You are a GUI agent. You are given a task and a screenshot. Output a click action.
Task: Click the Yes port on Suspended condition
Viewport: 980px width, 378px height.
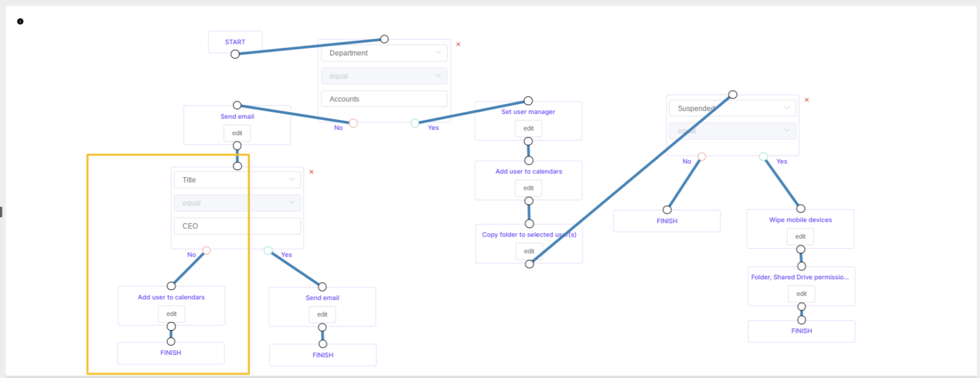tap(764, 156)
